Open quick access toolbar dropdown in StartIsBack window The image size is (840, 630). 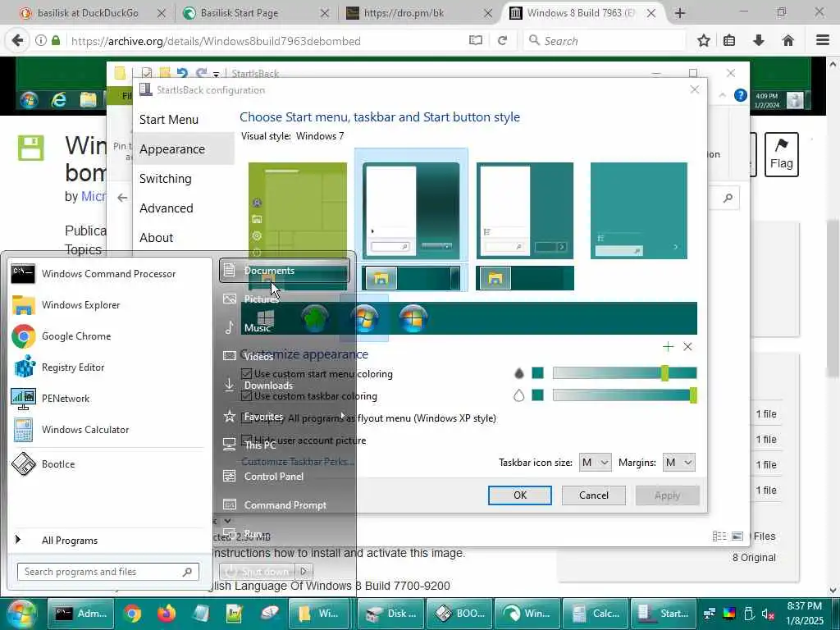click(216, 74)
